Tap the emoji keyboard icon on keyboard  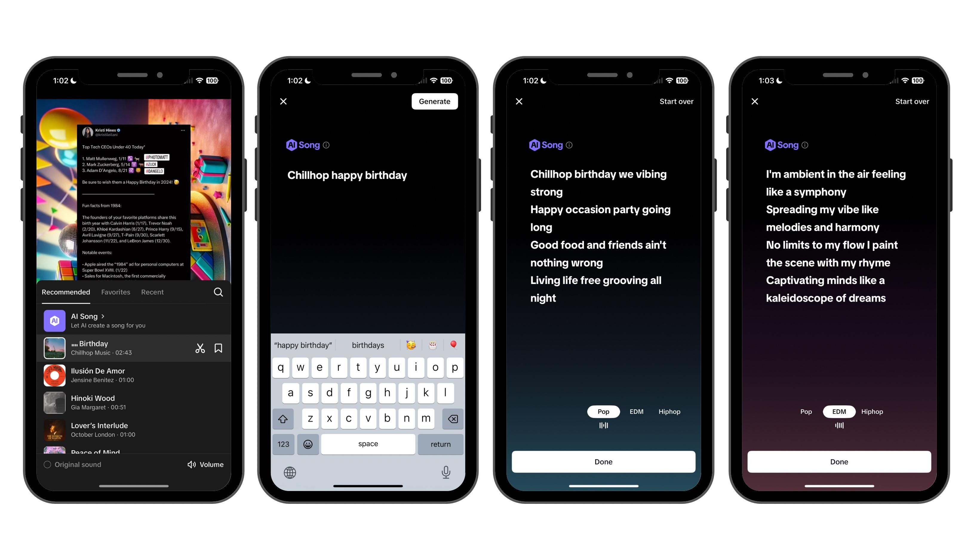308,444
